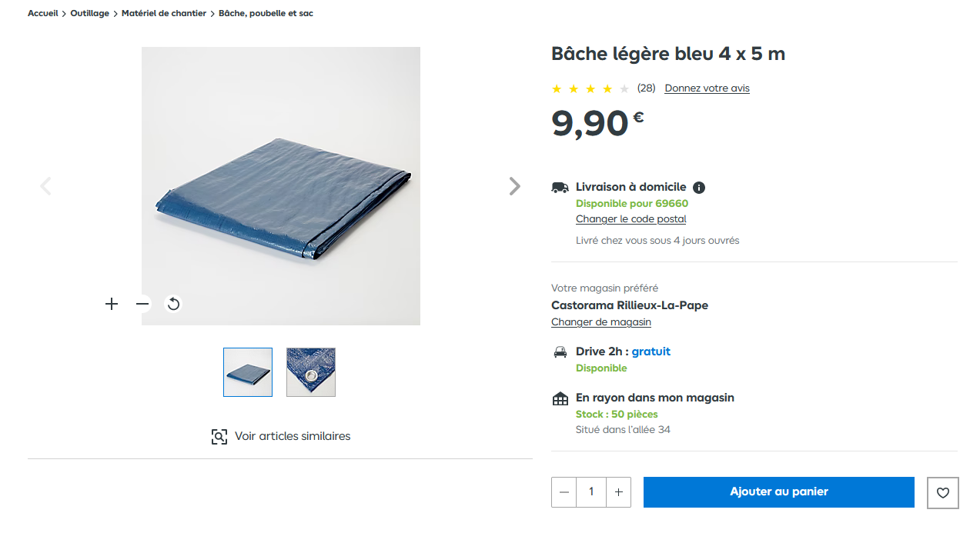Image resolution: width=980 pixels, height=533 pixels.
Task: Go to Outillage breadcrumb
Action: 90,13
